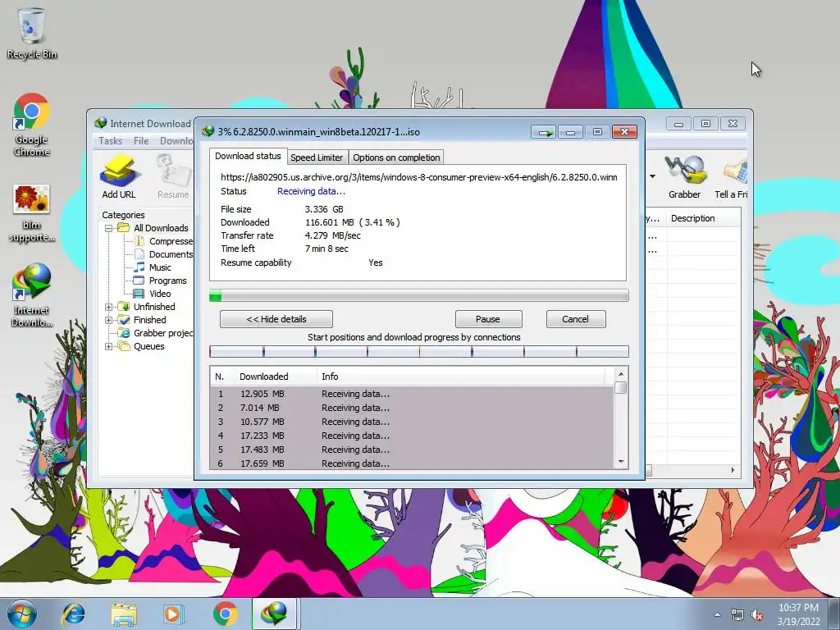Open the Grabber tool icon
The width and height of the screenshot is (840, 630).
click(x=684, y=177)
